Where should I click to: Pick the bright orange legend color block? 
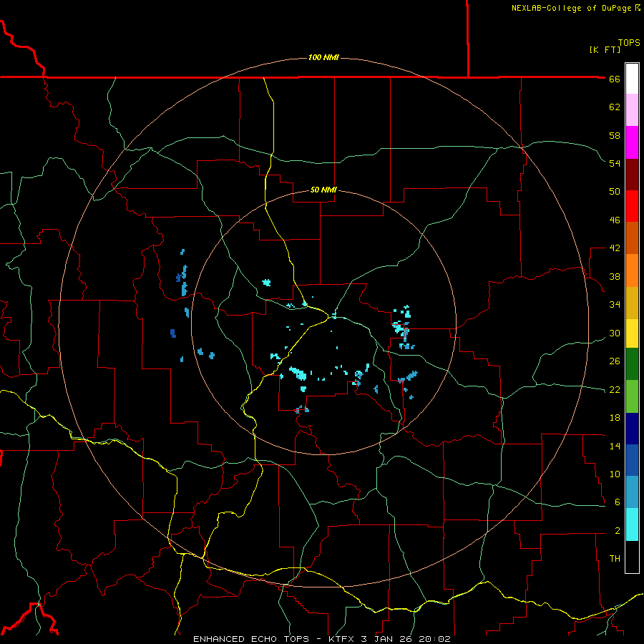point(632,270)
